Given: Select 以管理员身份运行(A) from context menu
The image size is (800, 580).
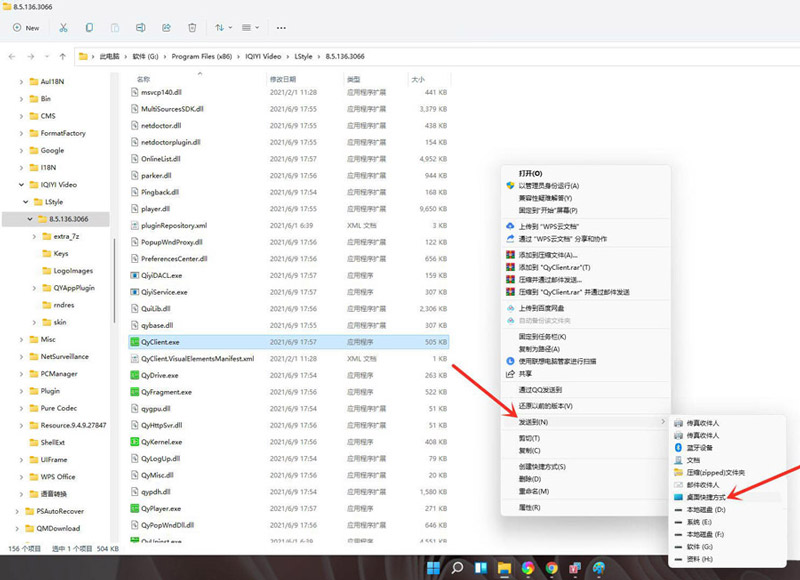Looking at the screenshot, I should click(x=548, y=185).
